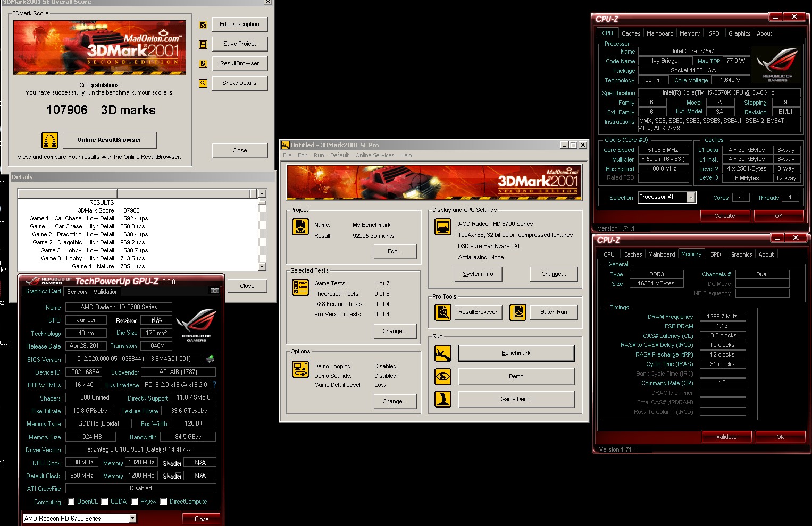Click Change button under Display and CPU Settings

click(x=554, y=274)
